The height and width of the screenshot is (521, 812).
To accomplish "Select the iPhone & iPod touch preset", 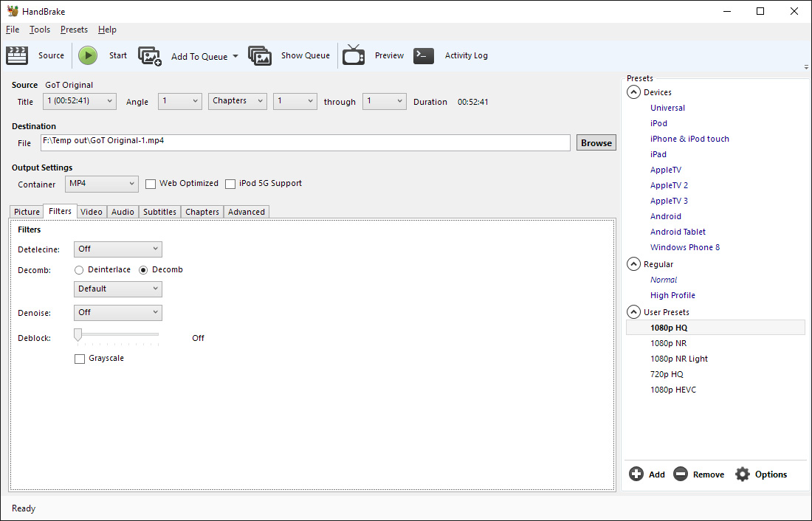I will tap(689, 139).
